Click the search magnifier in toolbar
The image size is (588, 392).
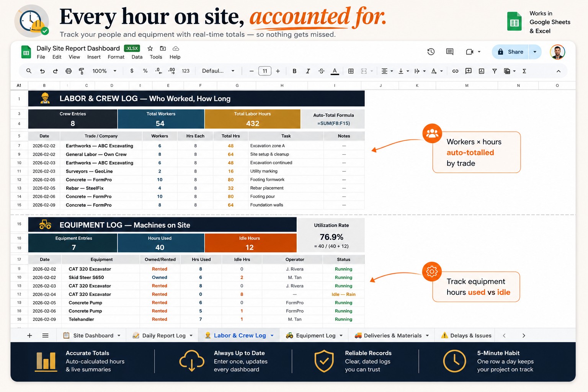tap(29, 71)
